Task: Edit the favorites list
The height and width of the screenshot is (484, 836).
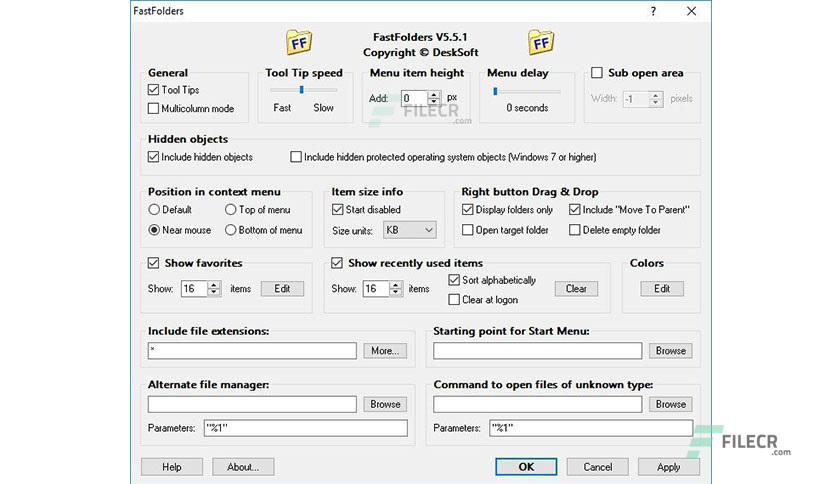Action: [282, 288]
